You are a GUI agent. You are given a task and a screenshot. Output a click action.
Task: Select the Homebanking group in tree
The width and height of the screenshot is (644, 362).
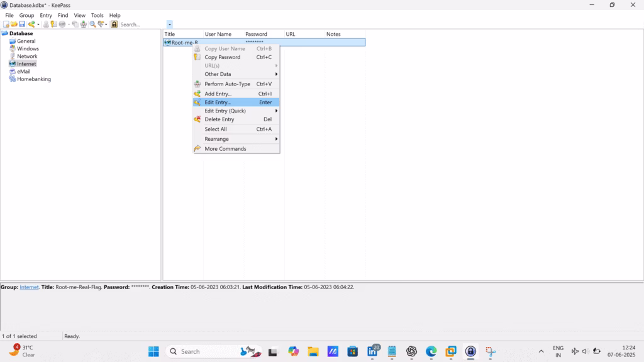point(33,79)
